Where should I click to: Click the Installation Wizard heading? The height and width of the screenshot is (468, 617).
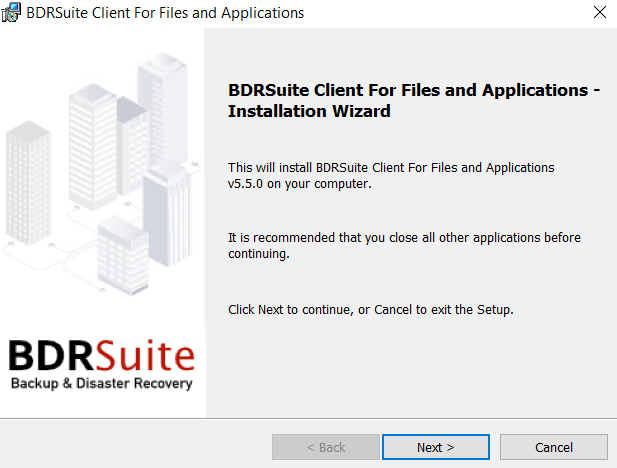point(414,100)
